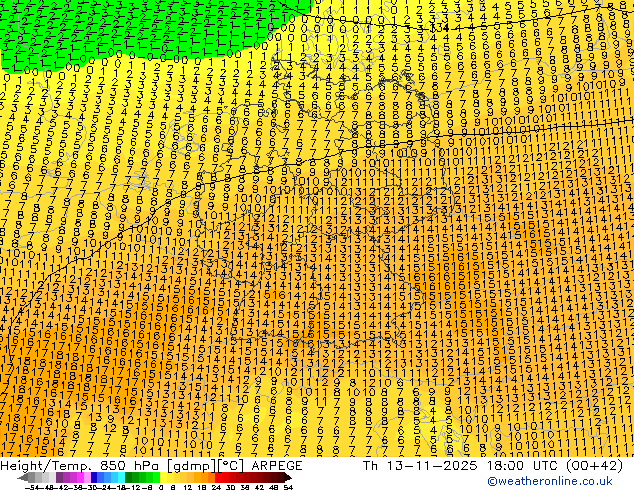Click the right dark arrow end of legend
This screenshot has height=490, width=634.
click(x=288, y=477)
